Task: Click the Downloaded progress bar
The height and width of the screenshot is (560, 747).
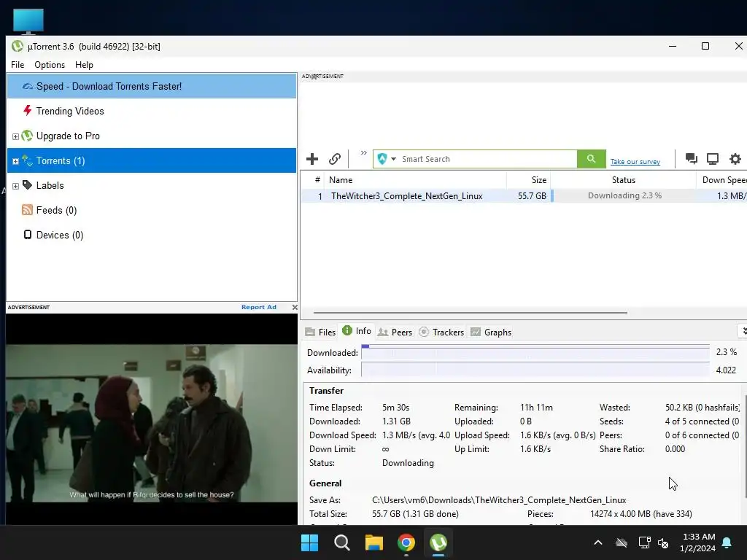Action: coord(535,352)
